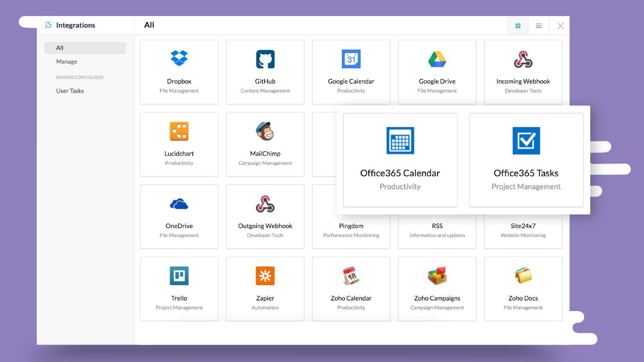The width and height of the screenshot is (644, 362).
Task: Click Content Management under GitHub
Action: 265,91
